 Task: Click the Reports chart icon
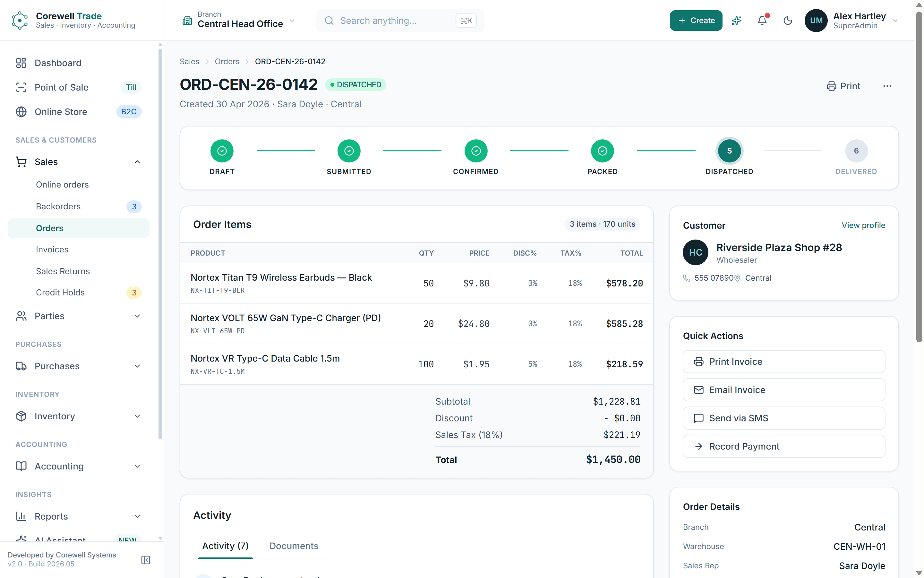click(x=21, y=516)
